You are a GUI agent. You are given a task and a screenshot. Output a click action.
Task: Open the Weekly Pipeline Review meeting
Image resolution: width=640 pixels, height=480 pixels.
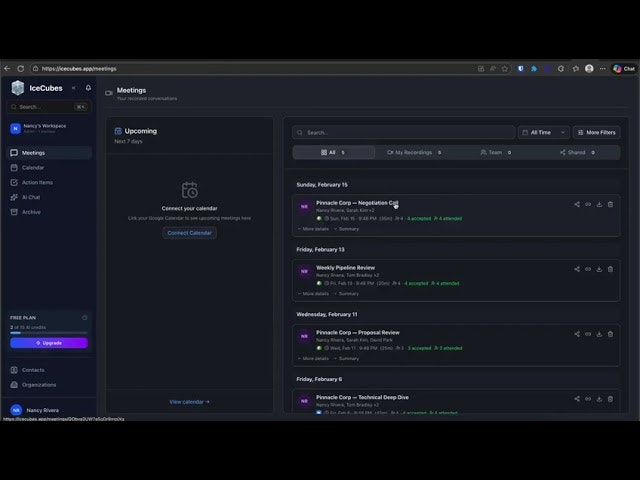pyautogui.click(x=345, y=268)
